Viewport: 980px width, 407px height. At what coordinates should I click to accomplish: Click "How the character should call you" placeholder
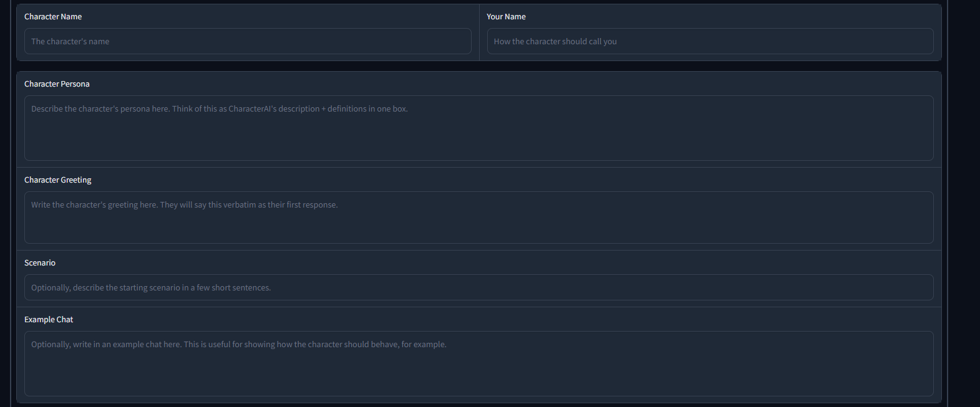[555, 42]
